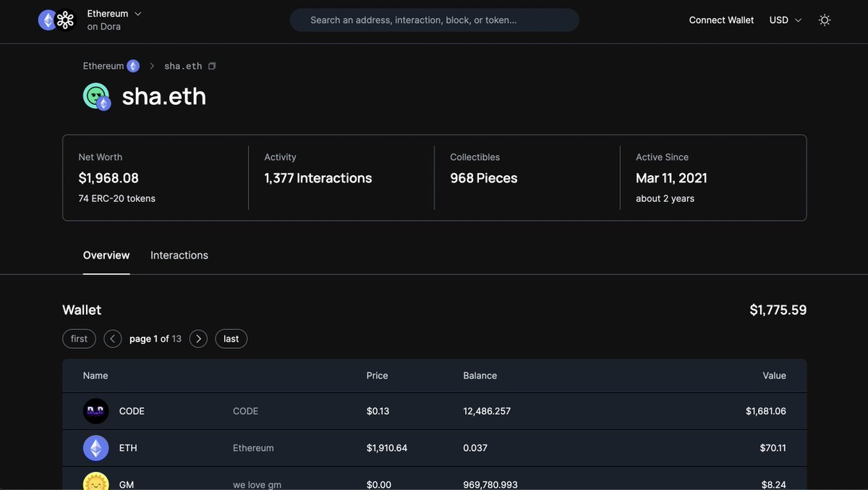Screen dimensions: 868x490
Task: Jump to first wallet page
Action: click(79, 339)
